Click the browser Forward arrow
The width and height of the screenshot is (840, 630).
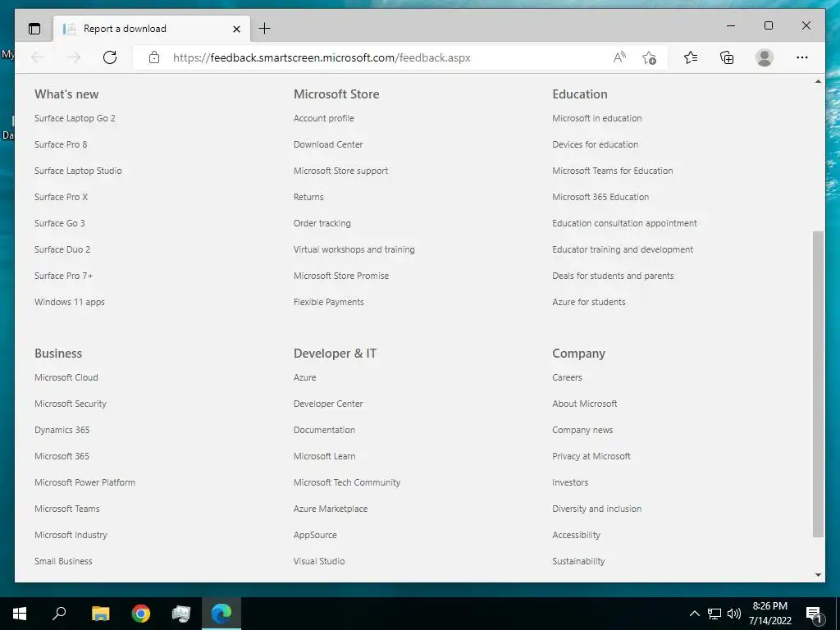click(74, 57)
